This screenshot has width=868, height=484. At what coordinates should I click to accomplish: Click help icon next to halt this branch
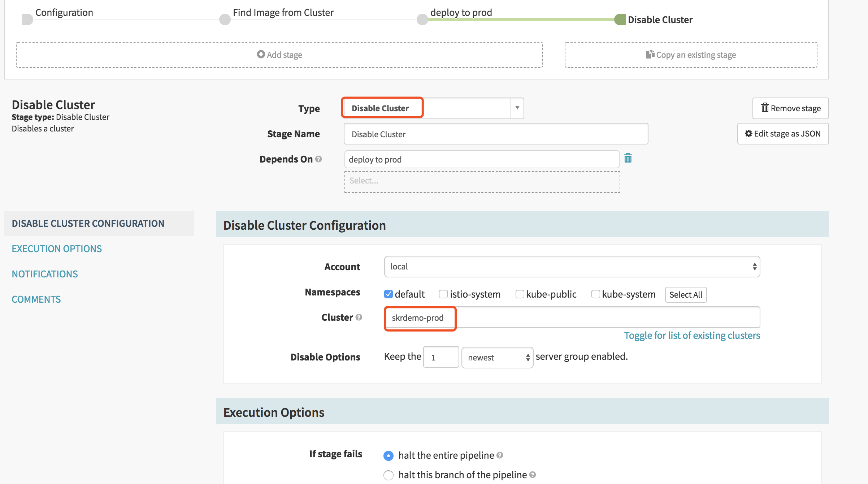(x=533, y=475)
